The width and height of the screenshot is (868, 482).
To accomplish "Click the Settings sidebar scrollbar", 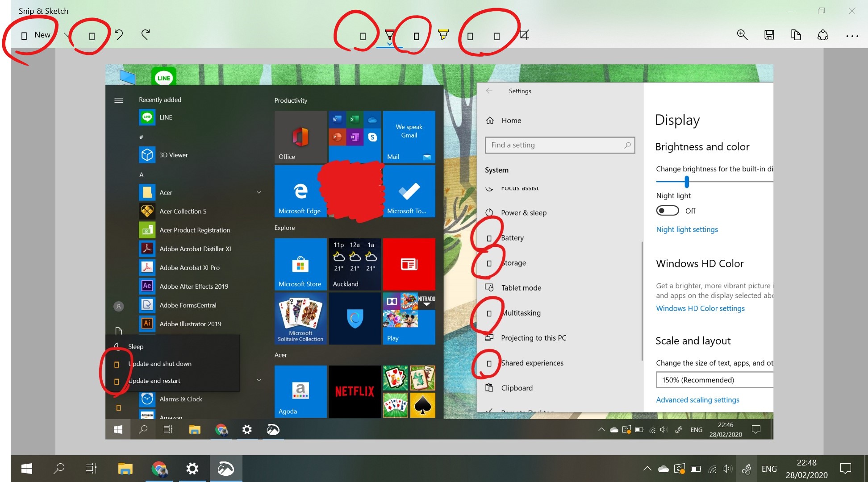I will 642,301.
